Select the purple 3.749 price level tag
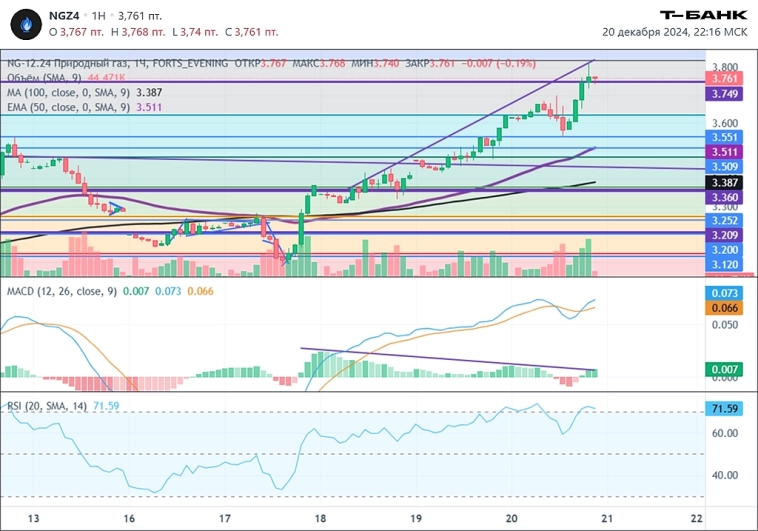758x531 pixels. pos(726,93)
